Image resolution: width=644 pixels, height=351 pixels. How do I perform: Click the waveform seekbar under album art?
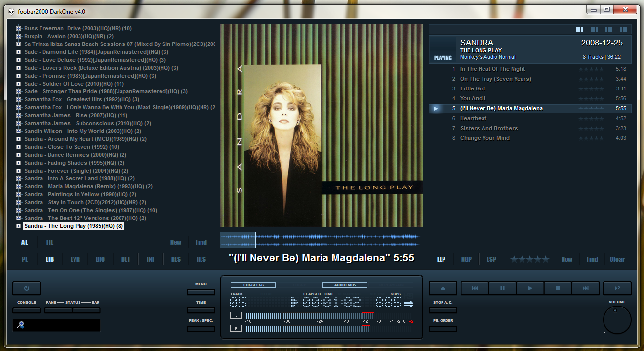point(319,240)
